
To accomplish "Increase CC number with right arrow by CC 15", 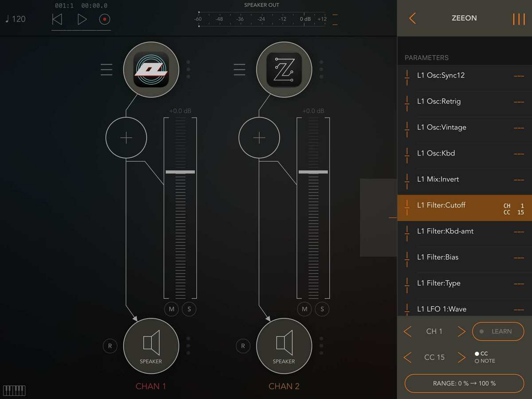I will (462, 357).
